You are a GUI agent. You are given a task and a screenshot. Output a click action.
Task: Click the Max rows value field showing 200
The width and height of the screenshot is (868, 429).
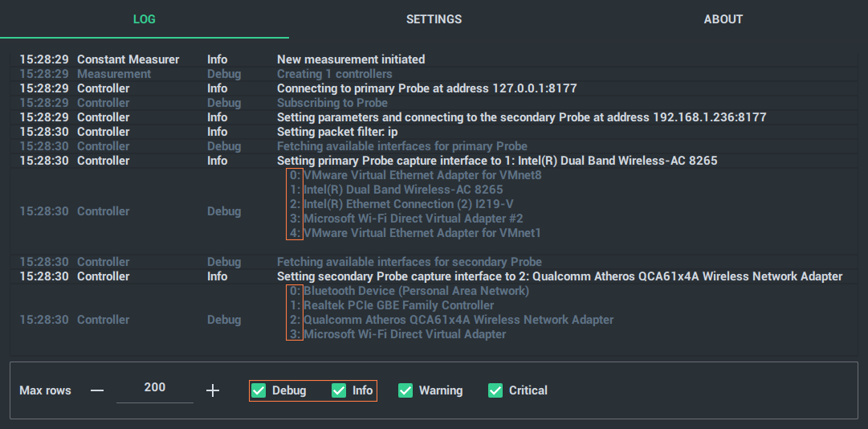[x=155, y=387]
